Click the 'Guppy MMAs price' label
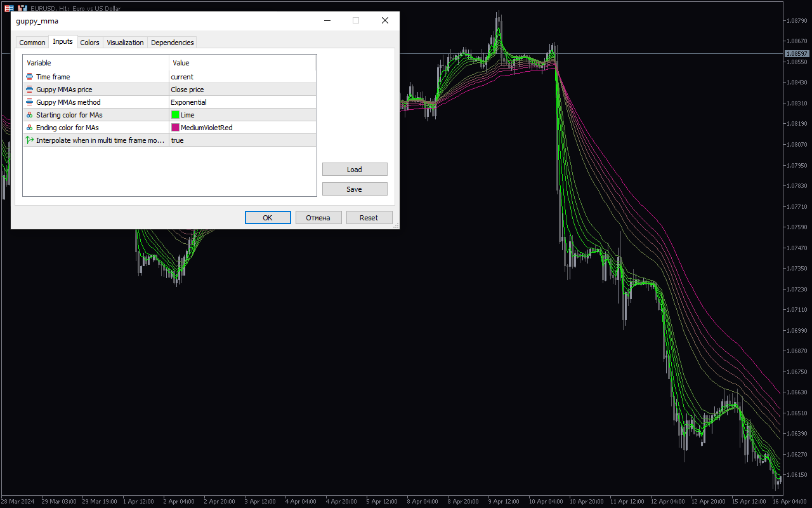Screen dimensions: 812x508 click(64, 90)
